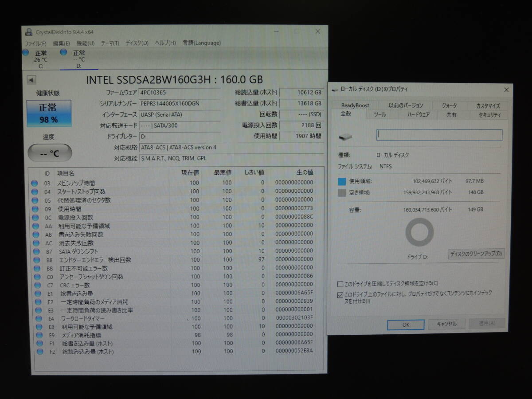The height and width of the screenshot is (399, 532).
Task: Click OK in the properties dialog
Action: point(406,325)
